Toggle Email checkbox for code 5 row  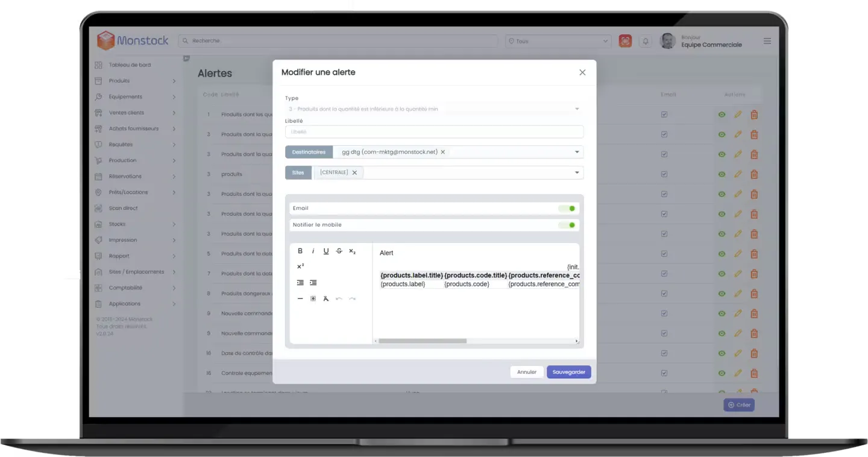click(x=664, y=254)
